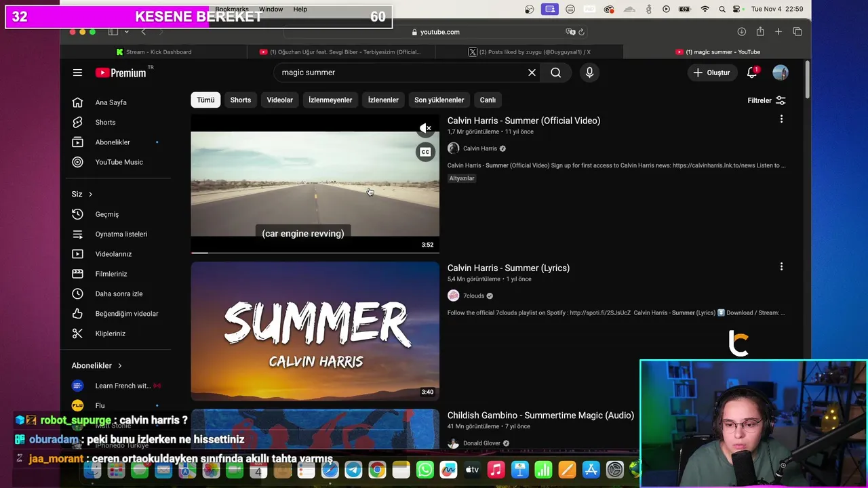Click the SUMMER Calvin Harris lyrics thumbnail
This screenshot has height=488, width=868.
(315, 331)
